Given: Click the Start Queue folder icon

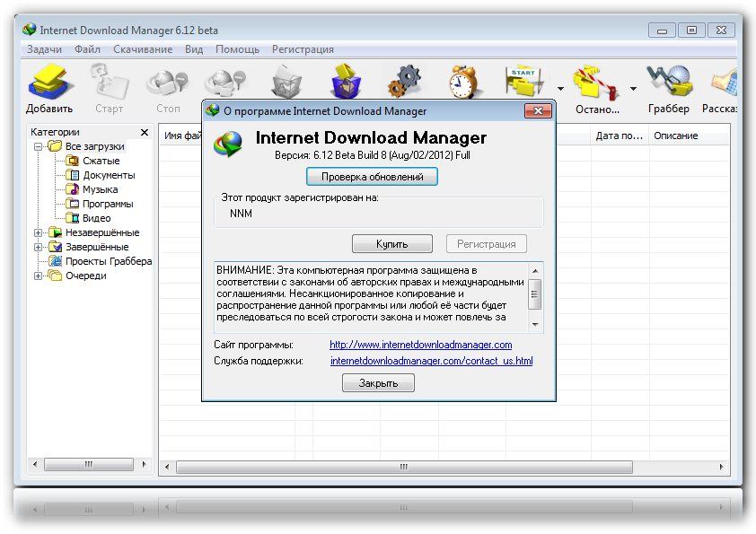Looking at the screenshot, I should [x=525, y=81].
